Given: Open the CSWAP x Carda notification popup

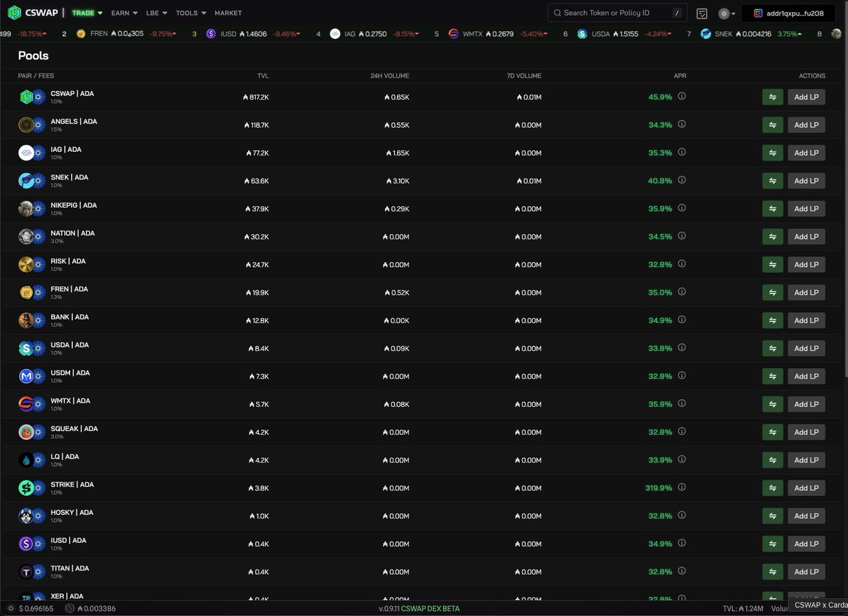Looking at the screenshot, I should point(818,605).
